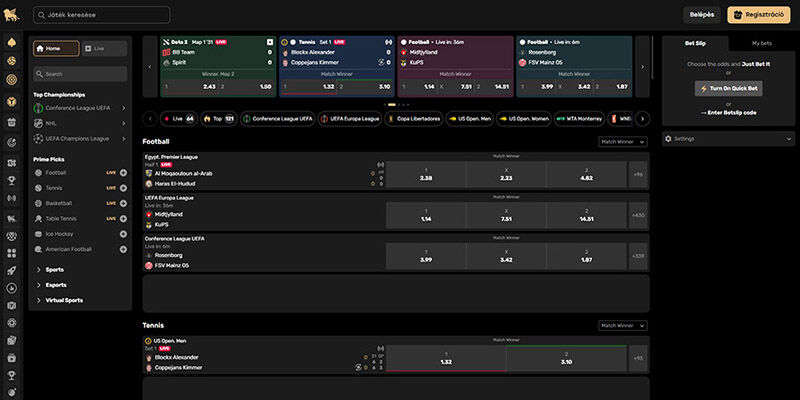Image resolution: width=800 pixels, height=400 pixels.
Task: Open the spade casino icon in left rail
Action: tap(12, 42)
